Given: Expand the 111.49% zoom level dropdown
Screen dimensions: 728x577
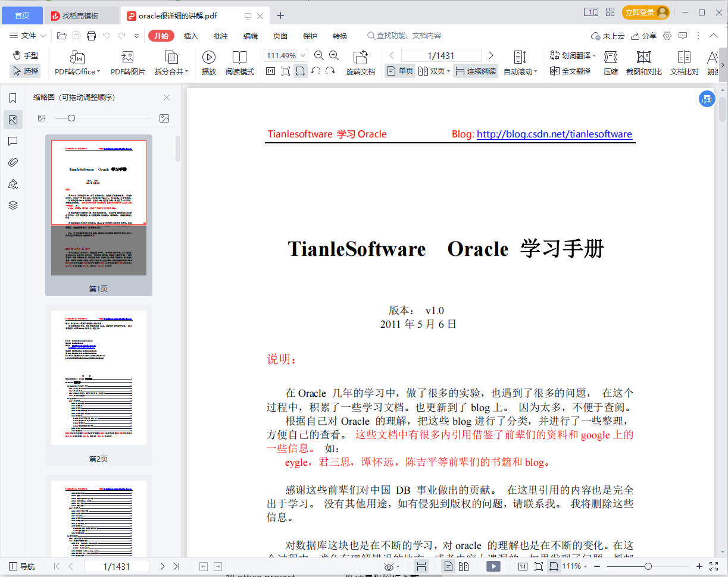Looking at the screenshot, I should click(x=303, y=55).
